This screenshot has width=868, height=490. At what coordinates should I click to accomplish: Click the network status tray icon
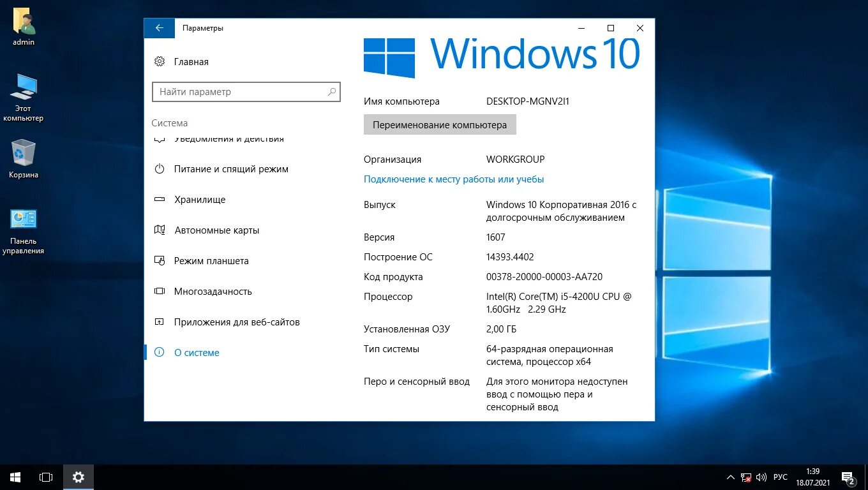(746, 477)
